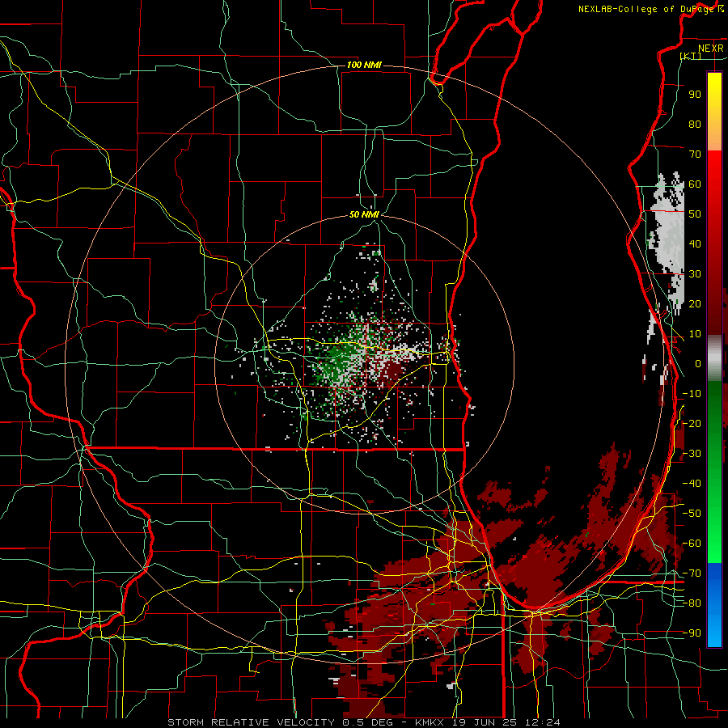
Task: Select the 80 value on the velocity scale
Action: tap(695, 124)
